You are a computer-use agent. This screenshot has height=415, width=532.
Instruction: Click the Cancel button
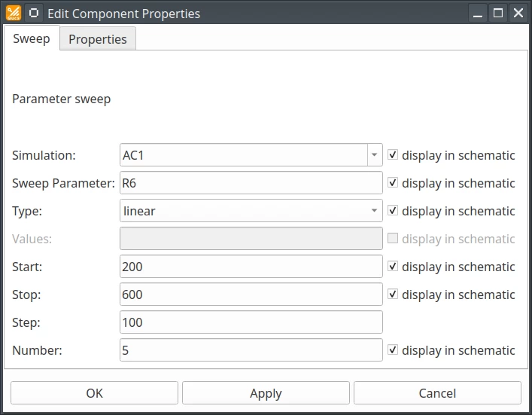[437, 393]
